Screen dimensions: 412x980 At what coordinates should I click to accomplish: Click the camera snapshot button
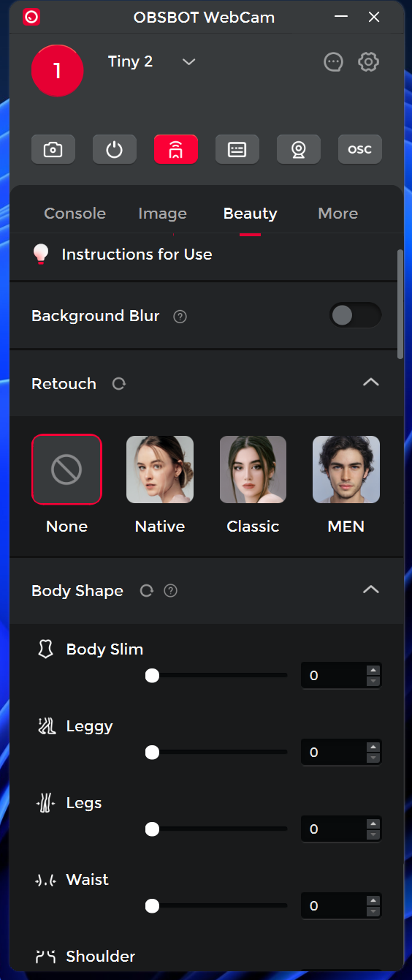53,149
